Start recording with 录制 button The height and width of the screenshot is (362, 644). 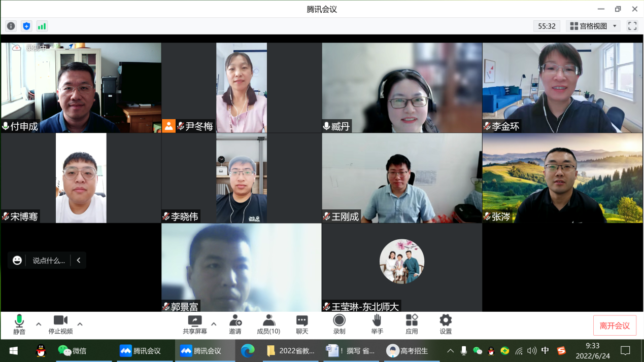click(339, 324)
